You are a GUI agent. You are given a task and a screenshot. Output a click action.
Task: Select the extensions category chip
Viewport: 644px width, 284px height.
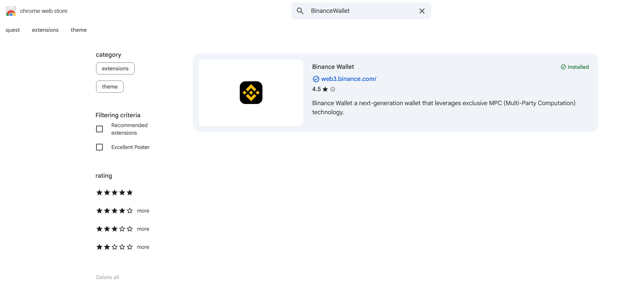coord(115,68)
